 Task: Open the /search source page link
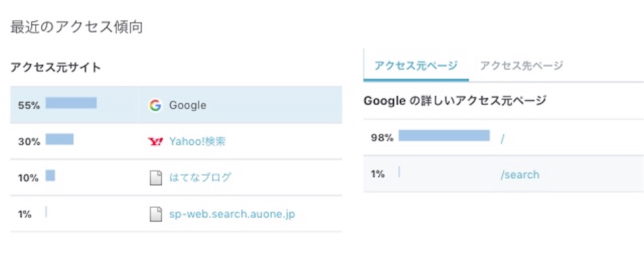tap(519, 175)
